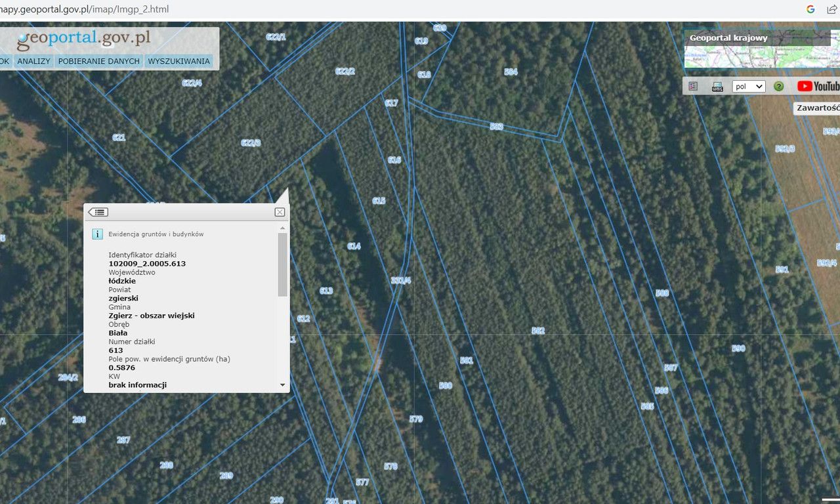
Task: Click parcel label 287 on the map
Action: [x=123, y=440]
